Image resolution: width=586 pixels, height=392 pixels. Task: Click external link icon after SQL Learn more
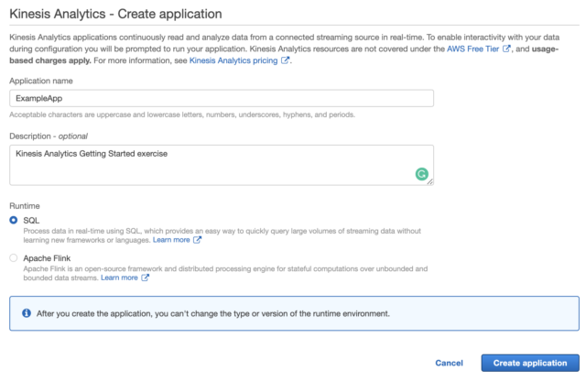[197, 240]
